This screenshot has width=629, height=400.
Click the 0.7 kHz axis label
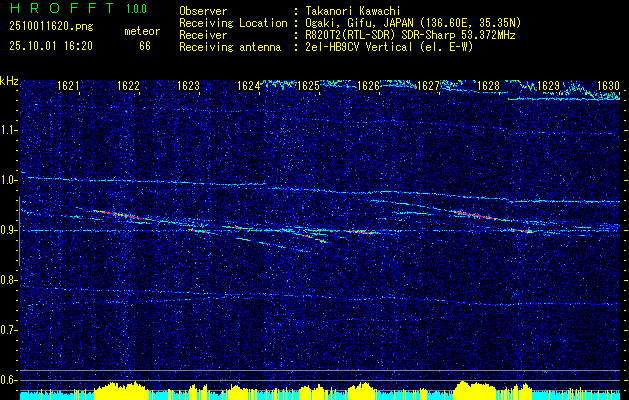coord(8,330)
